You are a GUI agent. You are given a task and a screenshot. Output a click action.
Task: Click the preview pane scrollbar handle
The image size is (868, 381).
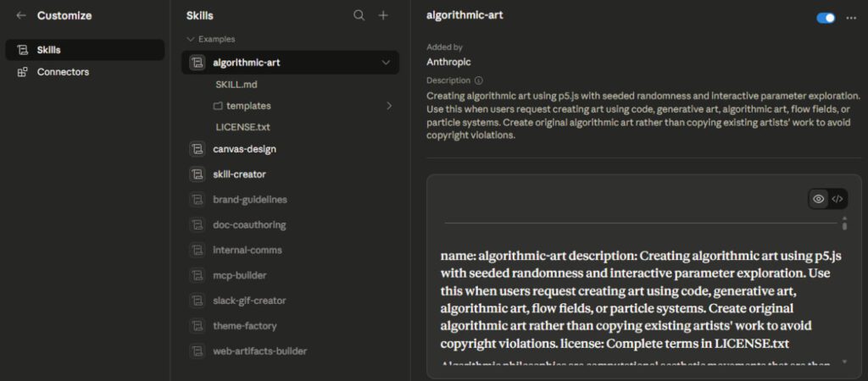844,224
